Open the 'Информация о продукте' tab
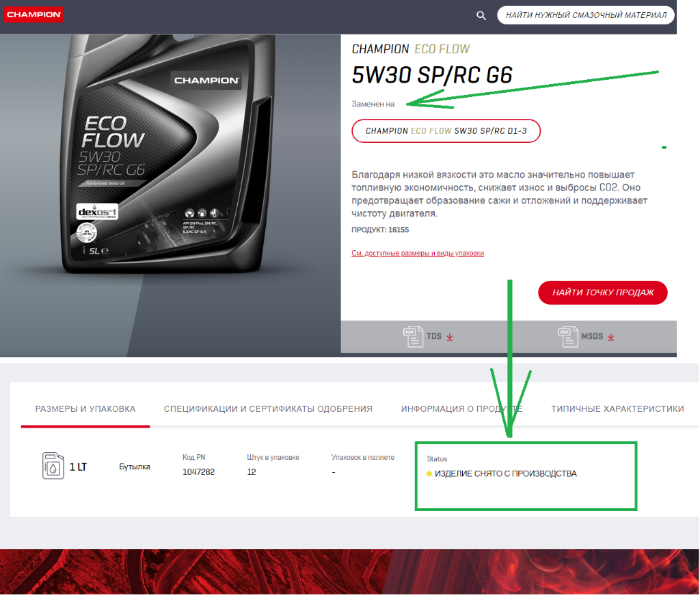The width and height of the screenshot is (700, 595). tap(461, 409)
